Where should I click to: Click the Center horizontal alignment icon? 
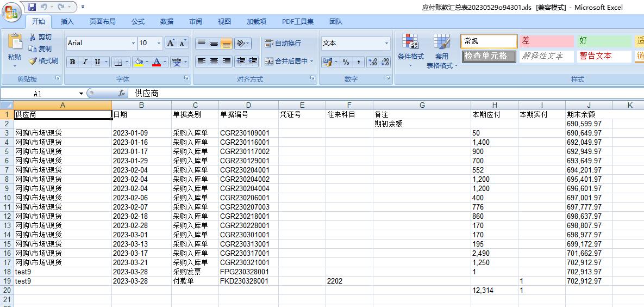(214, 62)
